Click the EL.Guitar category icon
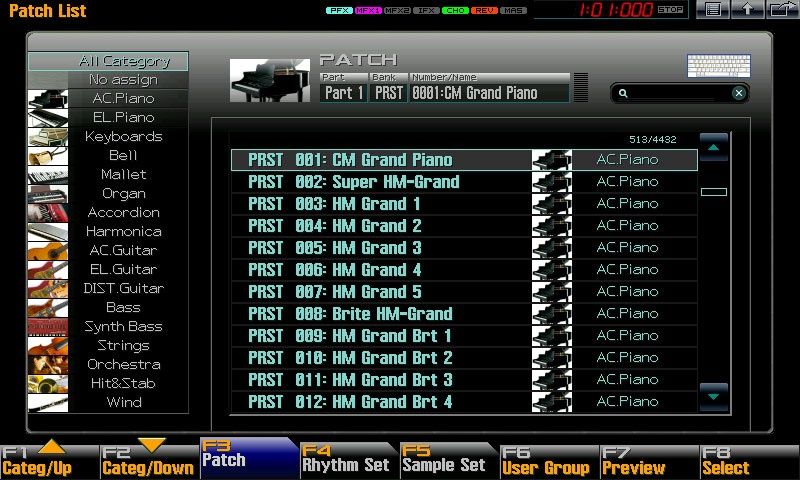Screen dimensions: 800x480 [x=48, y=269]
